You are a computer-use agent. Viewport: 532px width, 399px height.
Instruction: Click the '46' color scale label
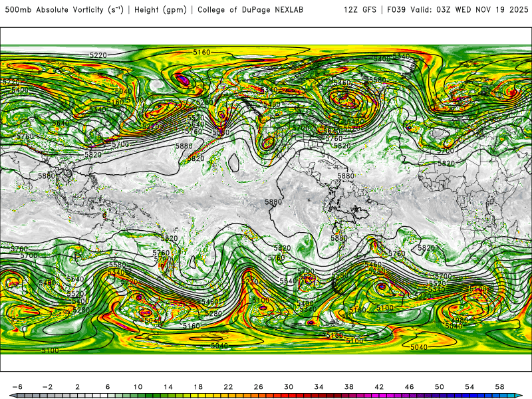409,387
